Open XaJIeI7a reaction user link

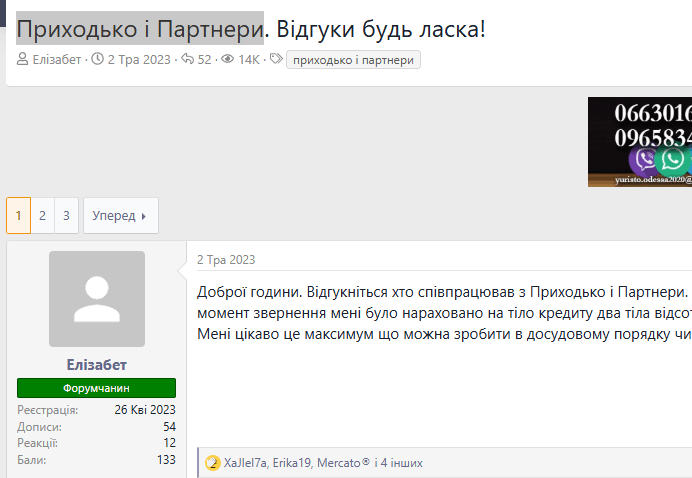(245, 463)
